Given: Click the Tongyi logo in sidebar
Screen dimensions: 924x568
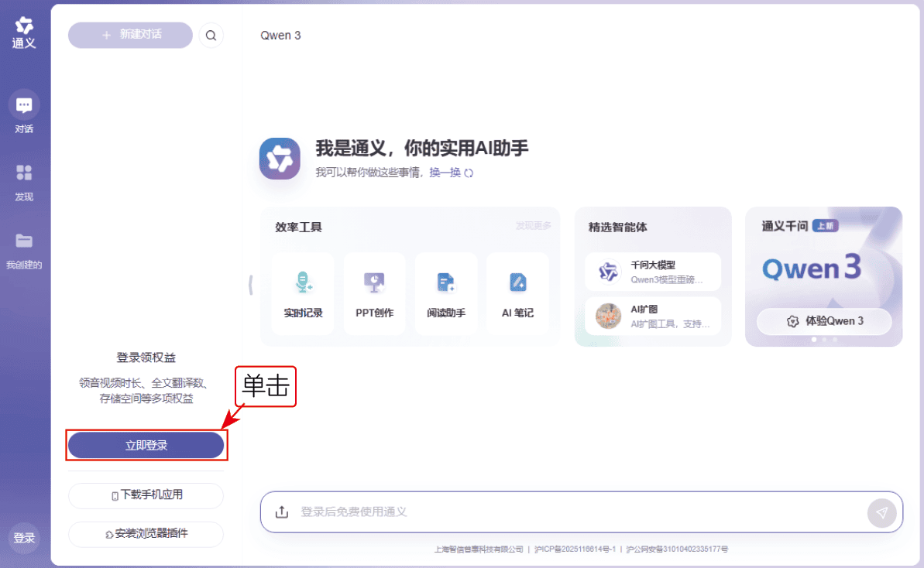Looking at the screenshot, I should click(x=24, y=33).
